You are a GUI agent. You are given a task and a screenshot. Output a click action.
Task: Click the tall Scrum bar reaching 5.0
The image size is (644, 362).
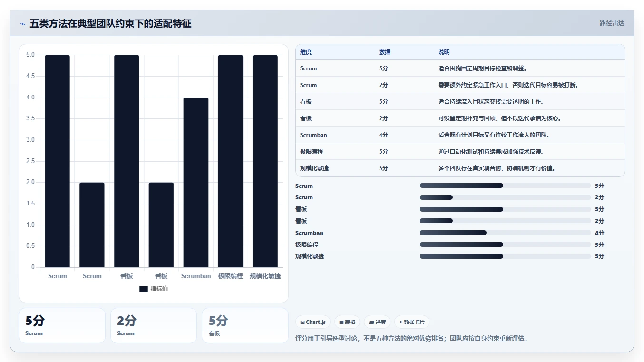[58, 161]
